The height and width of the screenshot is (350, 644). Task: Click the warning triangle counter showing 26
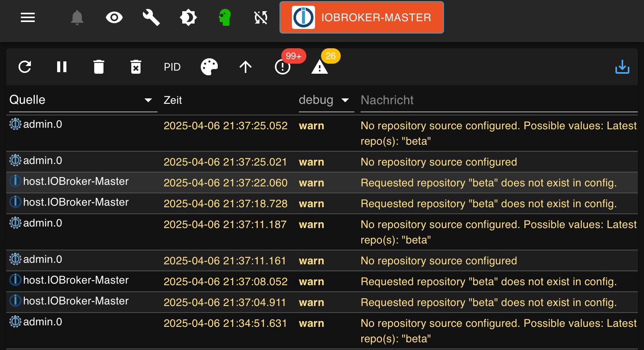(320, 67)
